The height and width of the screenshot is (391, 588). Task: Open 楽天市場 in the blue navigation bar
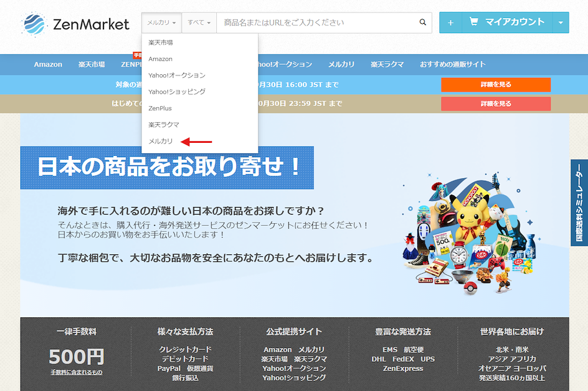click(x=92, y=64)
